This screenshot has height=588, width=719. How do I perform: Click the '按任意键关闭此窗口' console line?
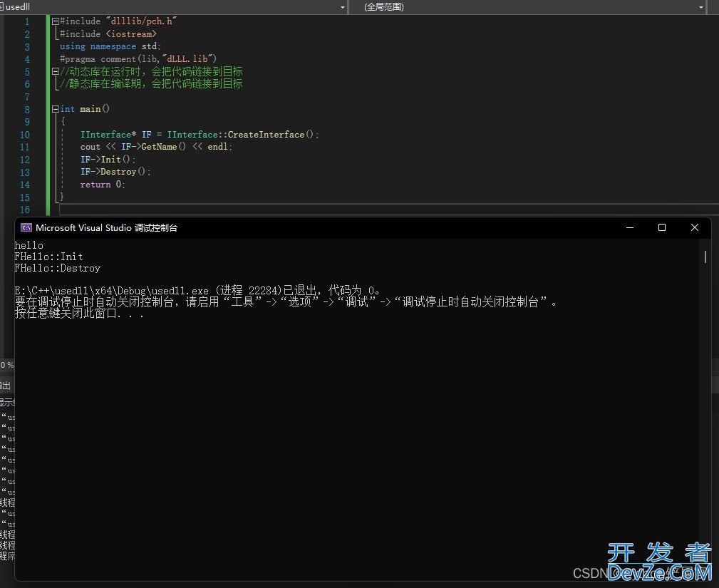click(79, 314)
